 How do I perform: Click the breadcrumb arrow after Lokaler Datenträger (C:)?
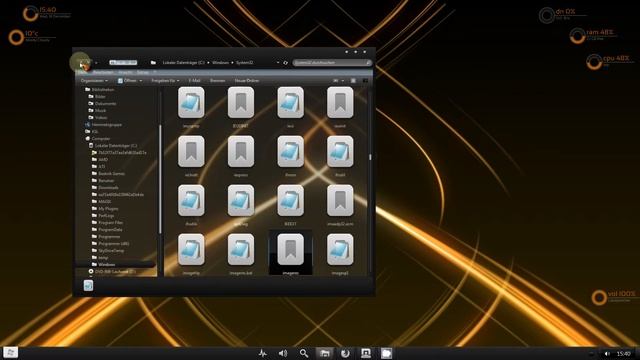tap(208, 62)
